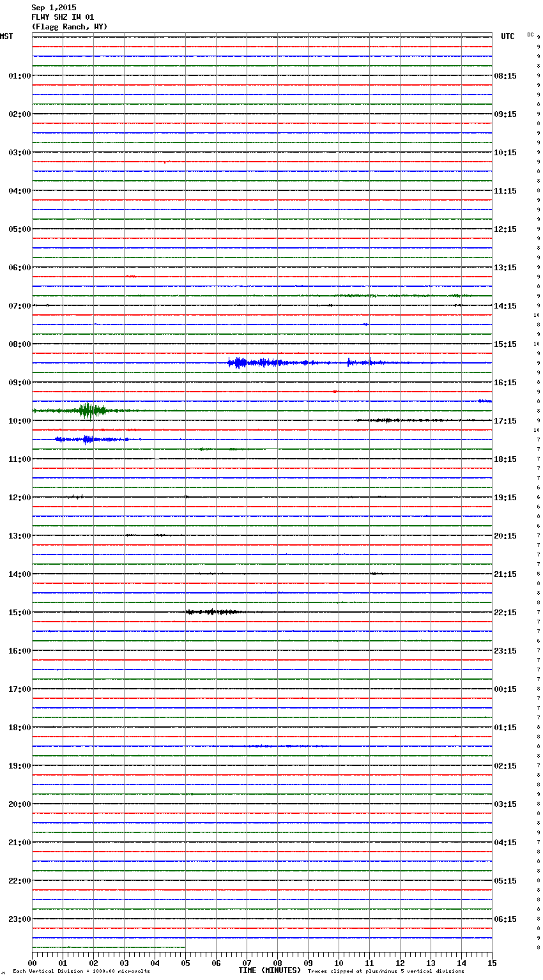
Task: Click the 08:00 MST time label
Action: 20,344
